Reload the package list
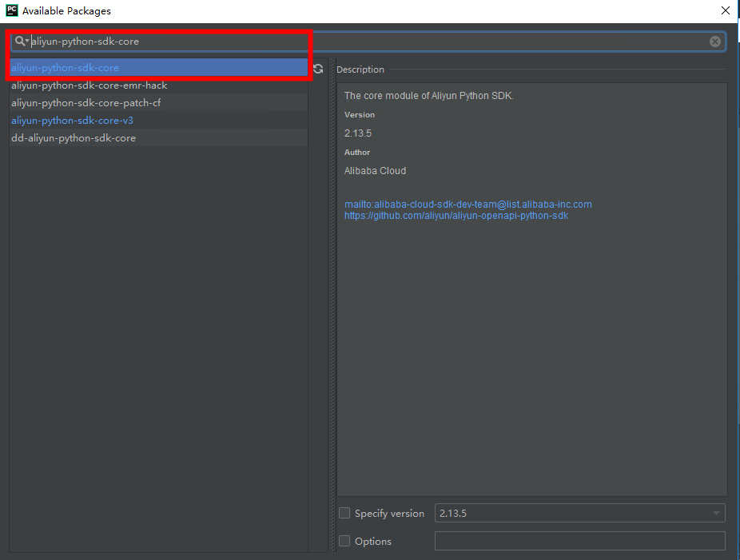Viewport: 740px width, 560px height. [x=319, y=69]
